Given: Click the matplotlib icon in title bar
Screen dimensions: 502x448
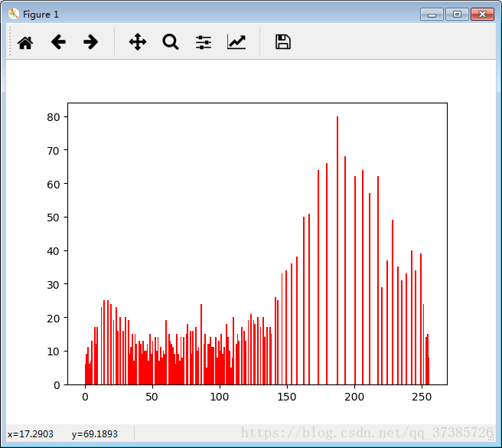Looking at the screenshot, I should click(14, 14).
